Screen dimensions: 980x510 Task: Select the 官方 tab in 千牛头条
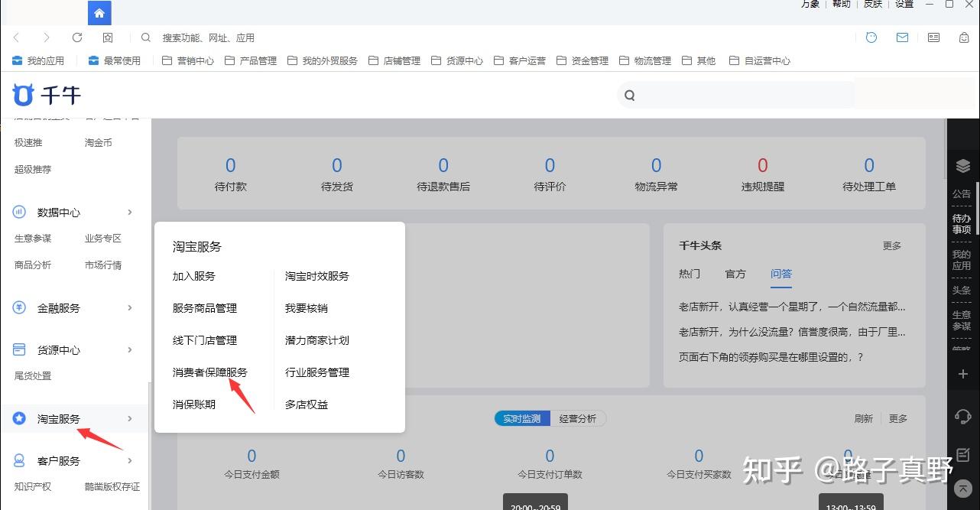coord(735,274)
